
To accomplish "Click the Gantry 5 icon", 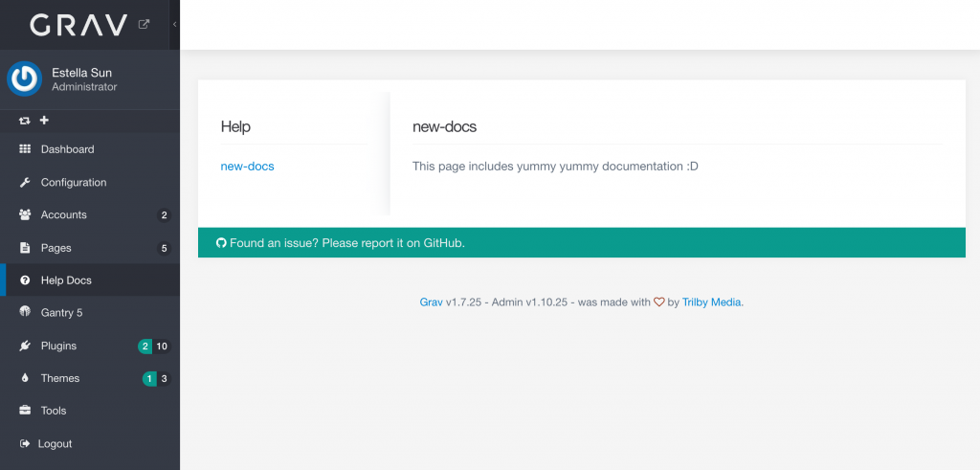I will tap(25, 312).
